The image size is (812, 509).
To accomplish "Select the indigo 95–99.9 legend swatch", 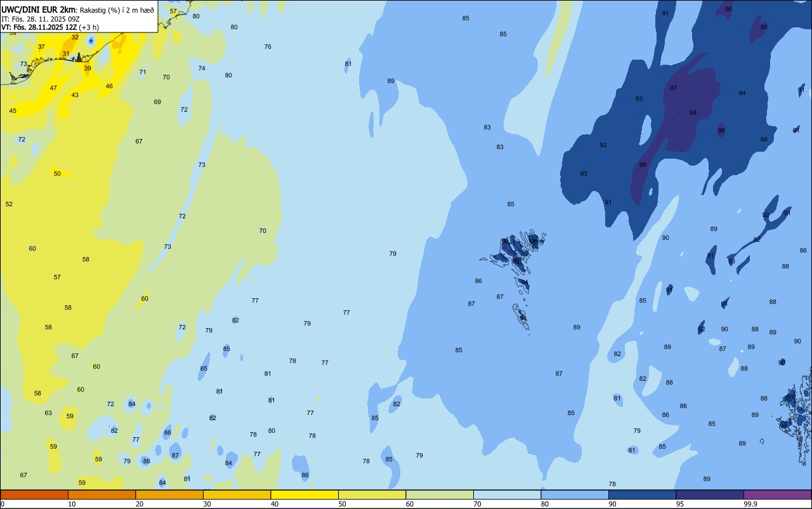I will pos(710,494).
